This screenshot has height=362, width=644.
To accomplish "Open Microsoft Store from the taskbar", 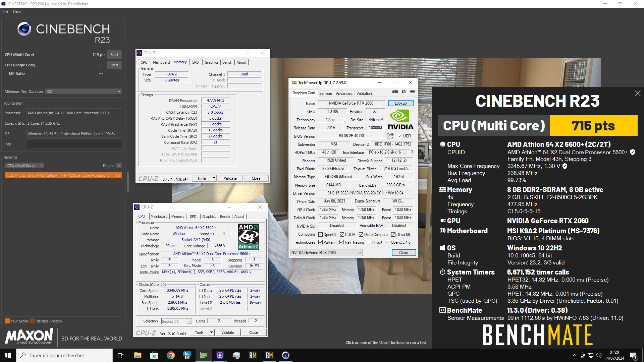I will click(x=154, y=355).
